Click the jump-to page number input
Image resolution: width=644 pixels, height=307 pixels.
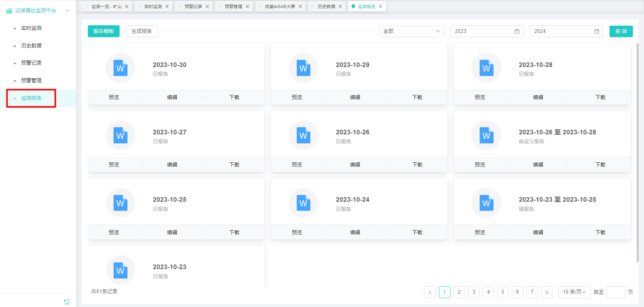616,292
